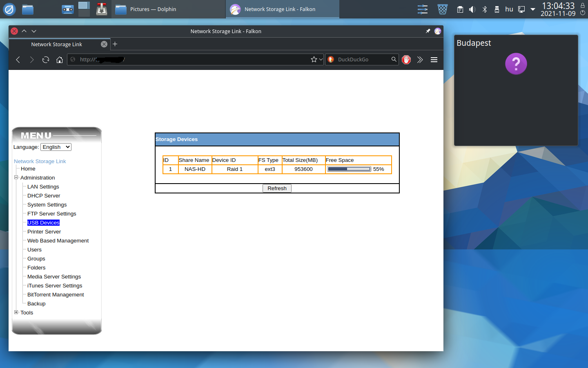
Task: Open BitTorrent Management
Action: click(56, 295)
